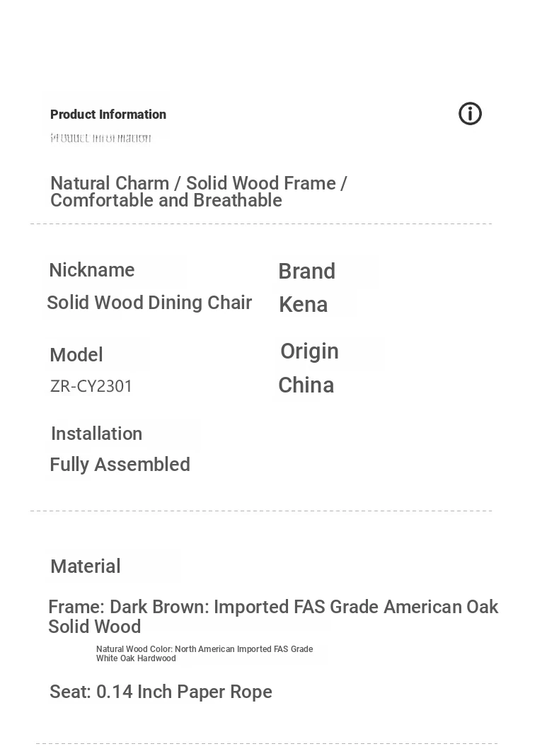Click the Natural Charm tagline text
This screenshot has height=756, width=559.
tap(198, 192)
